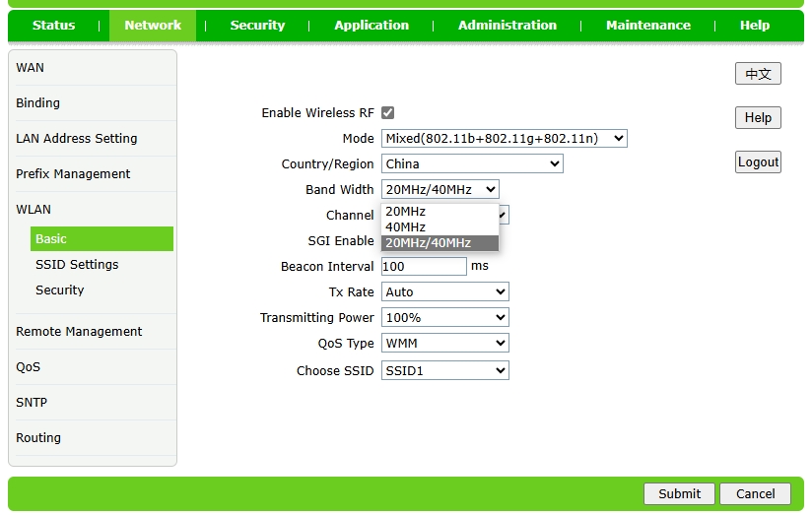Switch to the Status tab
This screenshot has height=515, width=812.
pyautogui.click(x=53, y=26)
